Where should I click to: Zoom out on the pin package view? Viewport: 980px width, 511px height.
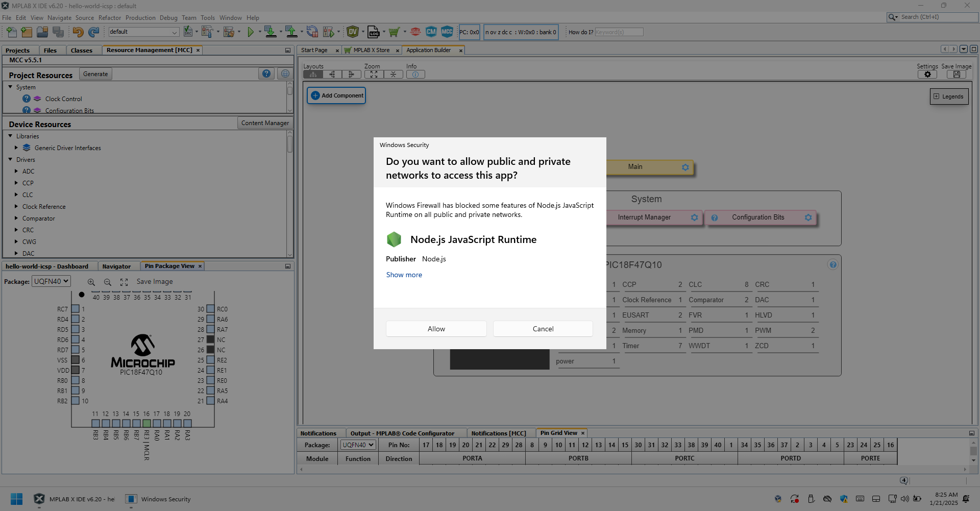pyautogui.click(x=107, y=282)
